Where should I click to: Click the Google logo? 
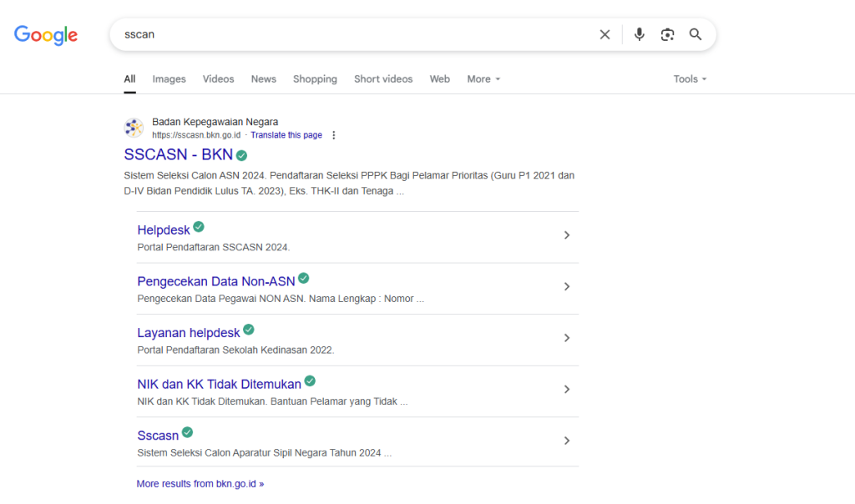(x=46, y=35)
